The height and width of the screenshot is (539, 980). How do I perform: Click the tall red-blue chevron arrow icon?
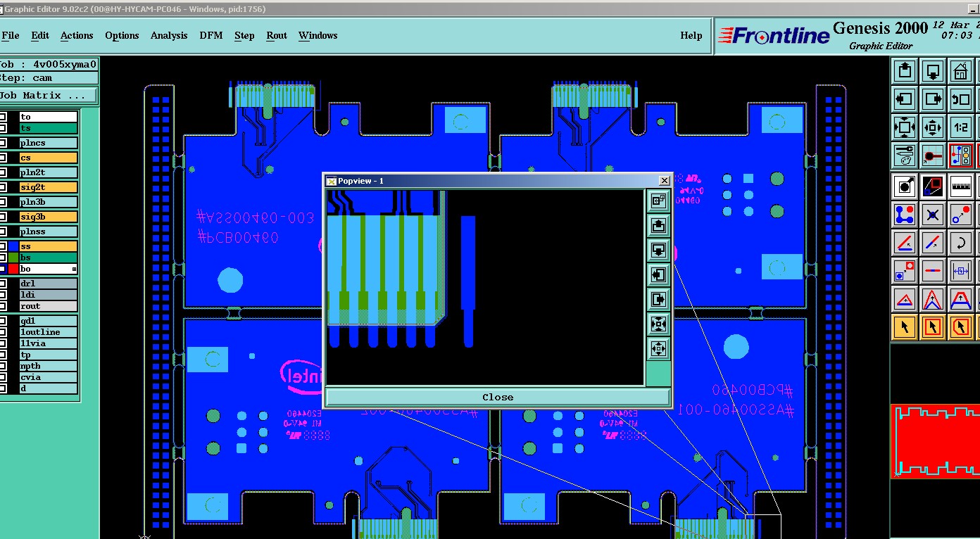pyautogui.click(x=933, y=299)
